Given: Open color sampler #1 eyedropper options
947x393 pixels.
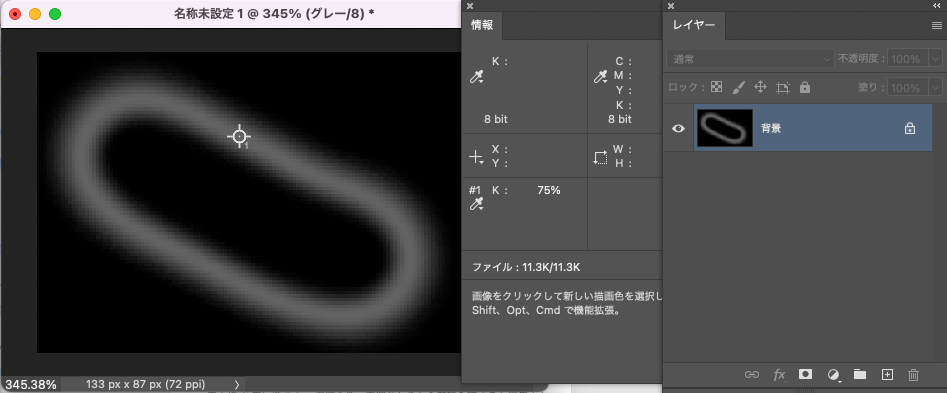Looking at the screenshot, I should [477, 205].
